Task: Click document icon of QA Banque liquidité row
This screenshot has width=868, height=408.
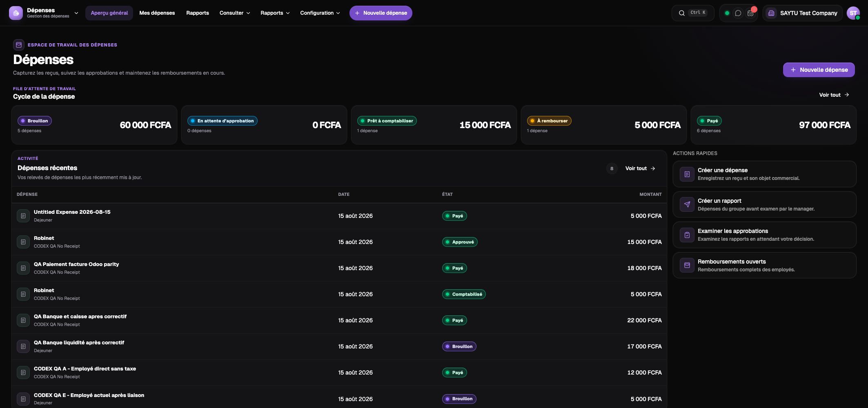Action: pyautogui.click(x=23, y=346)
